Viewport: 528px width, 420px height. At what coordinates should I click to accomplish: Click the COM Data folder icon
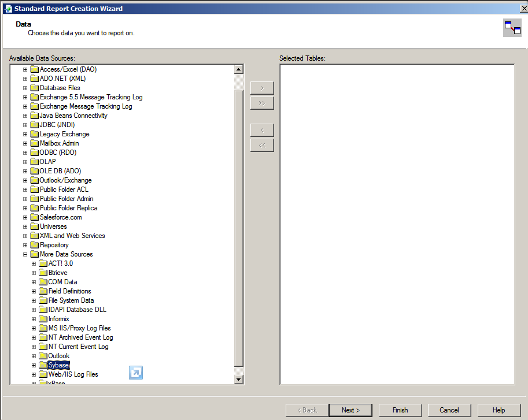(x=43, y=282)
